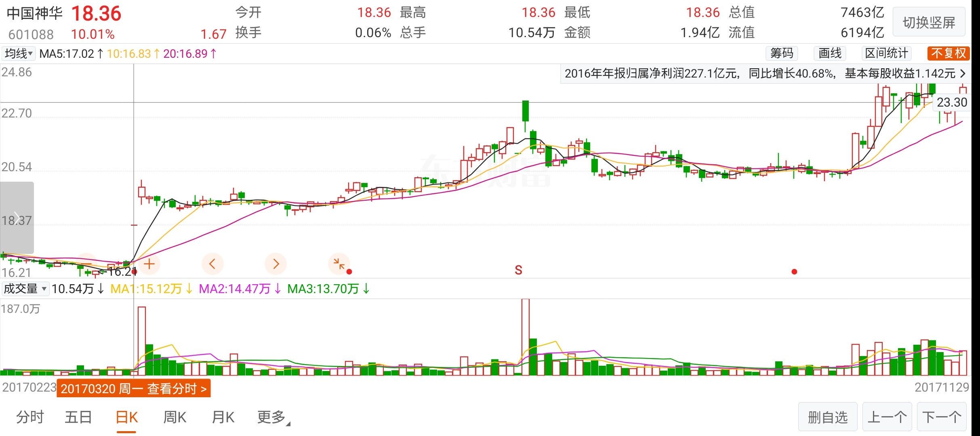
Task: Click the 23.30 crosshair price label
Action: (x=952, y=102)
